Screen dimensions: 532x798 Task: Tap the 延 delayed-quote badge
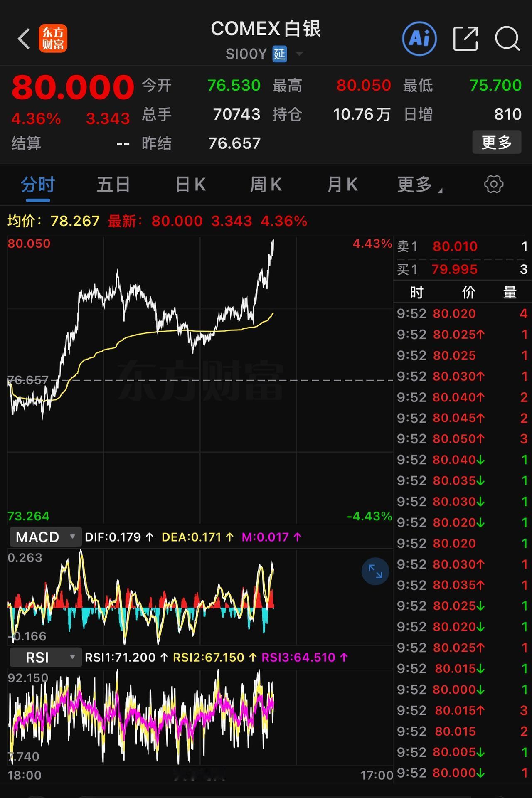(280, 54)
